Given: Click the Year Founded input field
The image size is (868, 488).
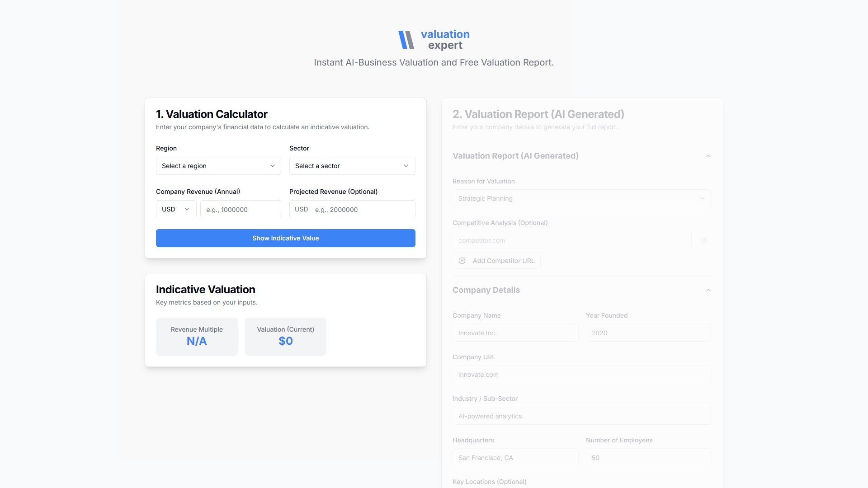Looking at the screenshot, I should (649, 333).
